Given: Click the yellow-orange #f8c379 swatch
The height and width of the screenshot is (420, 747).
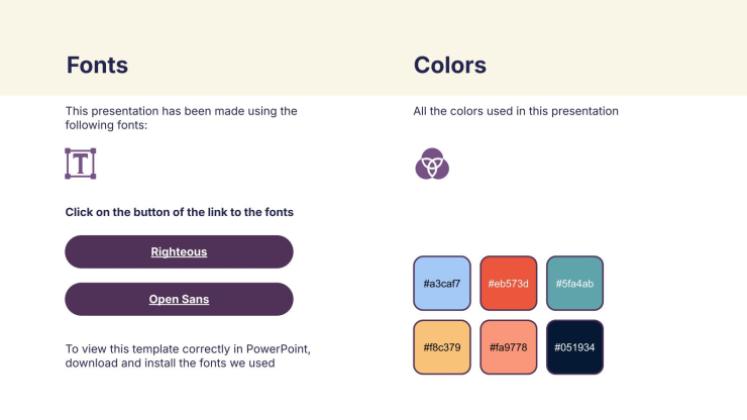Looking at the screenshot, I should coord(441,347).
